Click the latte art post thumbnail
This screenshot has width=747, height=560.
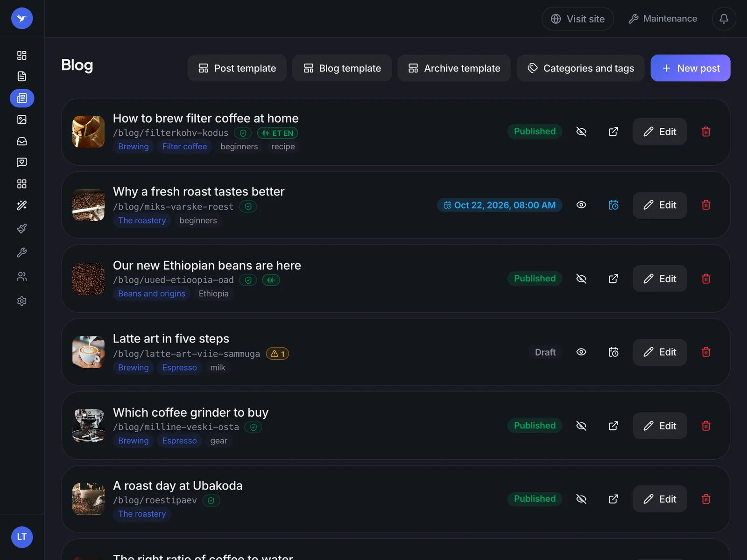coord(88,352)
